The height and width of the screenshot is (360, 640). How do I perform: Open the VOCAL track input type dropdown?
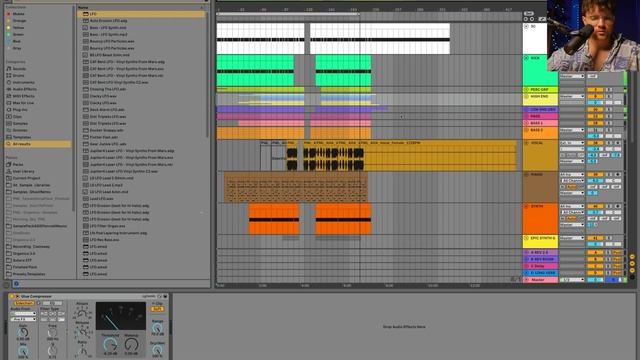pos(571,143)
